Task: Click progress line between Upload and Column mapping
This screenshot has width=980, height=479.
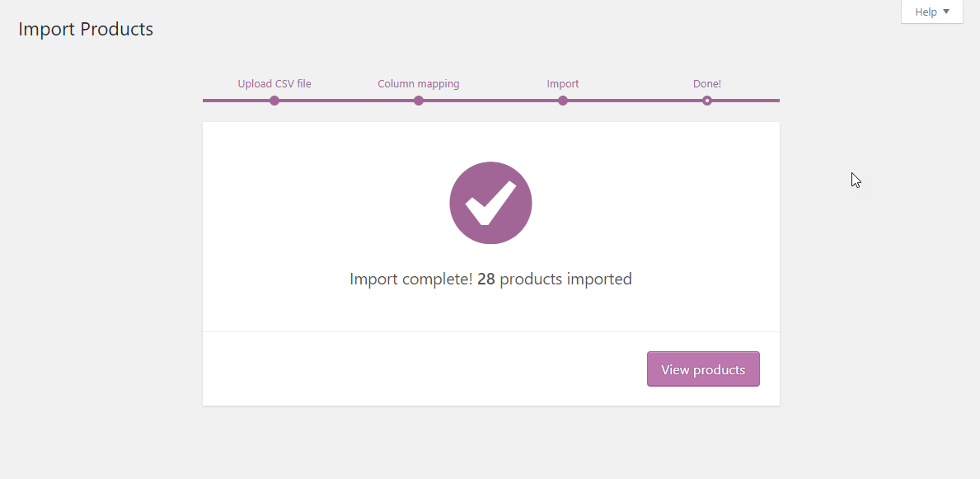Action: click(x=346, y=101)
